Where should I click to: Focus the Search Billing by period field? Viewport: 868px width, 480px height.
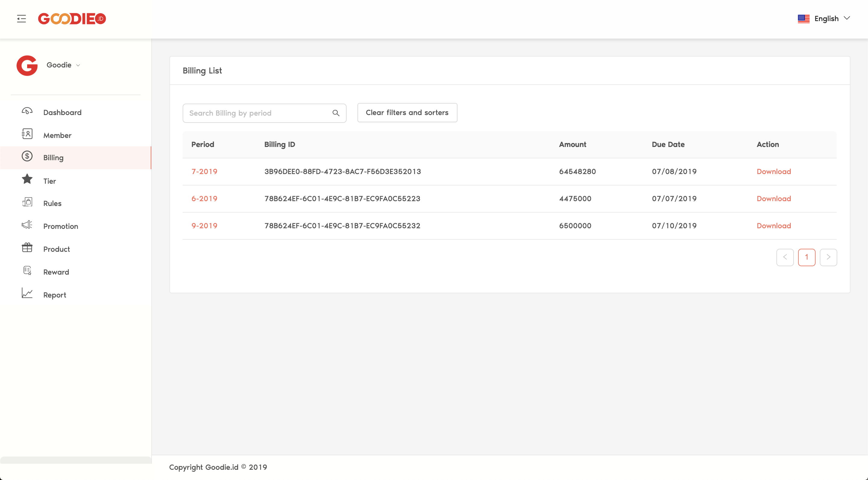pyautogui.click(x=258, y=113)
